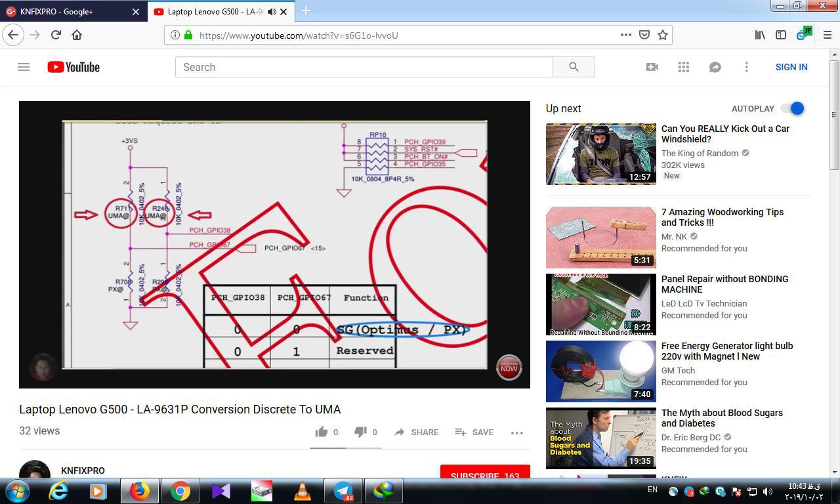Open Free Energy Generator video title
This screenshot has width=840, height=504.
pos(727,351)
